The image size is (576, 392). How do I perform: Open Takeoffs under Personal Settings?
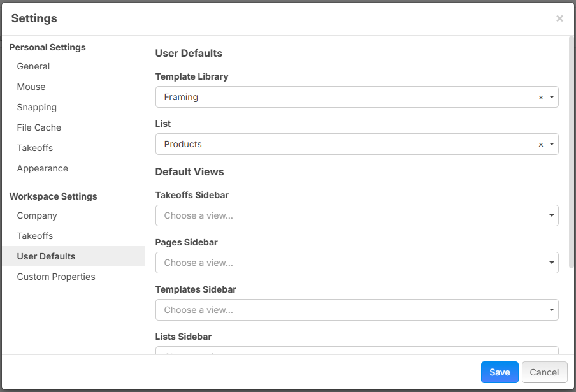pos(35,148)
